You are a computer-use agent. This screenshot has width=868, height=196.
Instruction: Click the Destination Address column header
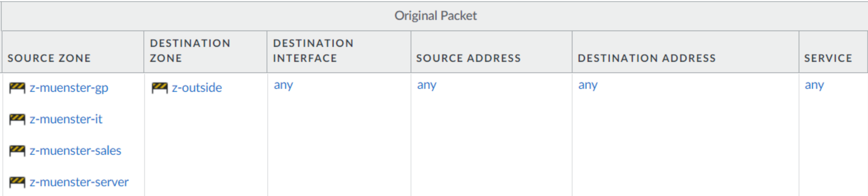point(646,58)
